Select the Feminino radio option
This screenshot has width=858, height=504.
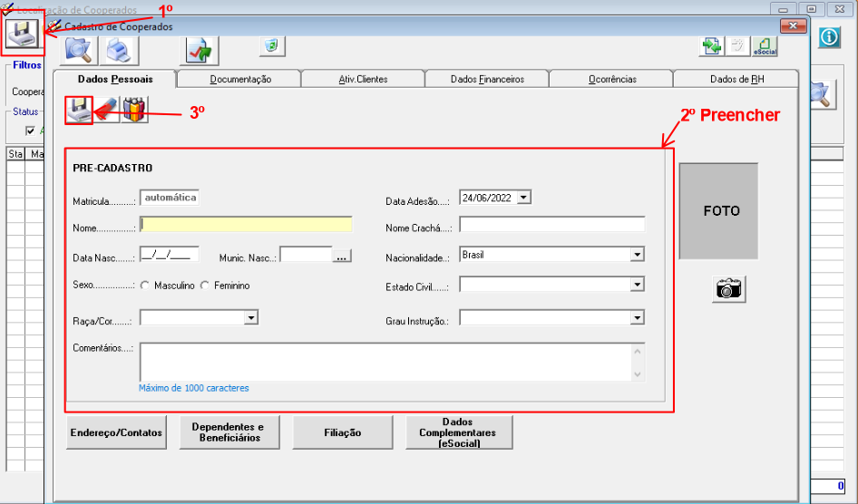click(205, 286)
